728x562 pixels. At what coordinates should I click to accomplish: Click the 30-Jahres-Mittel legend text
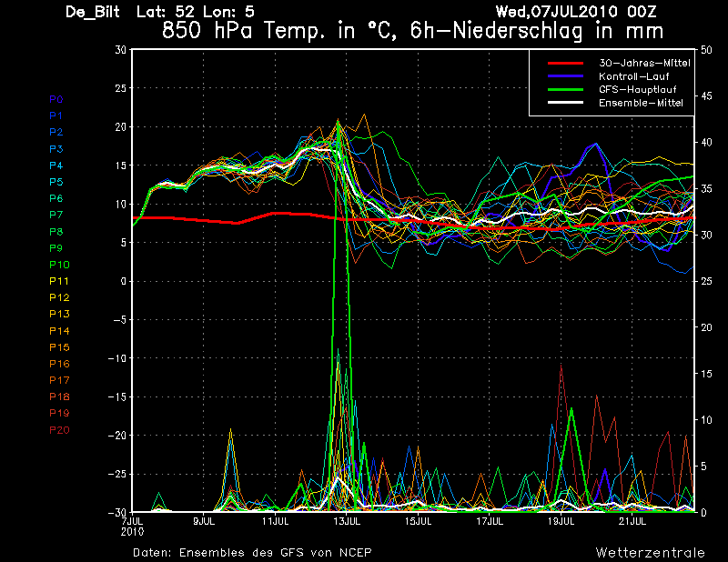pyautogui.click(x=644, y=63)
